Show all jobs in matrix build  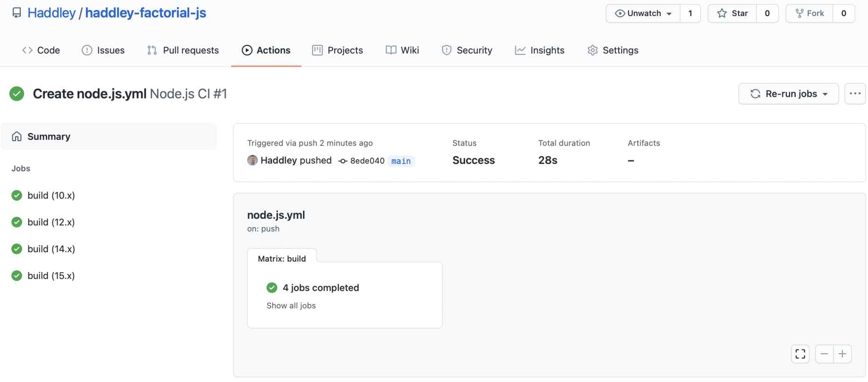[291, 306]
